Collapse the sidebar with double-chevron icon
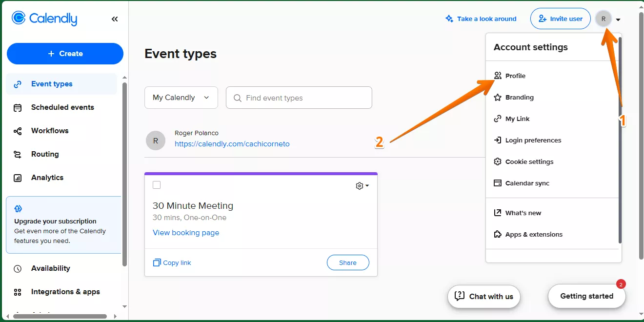 click(115, 19)
